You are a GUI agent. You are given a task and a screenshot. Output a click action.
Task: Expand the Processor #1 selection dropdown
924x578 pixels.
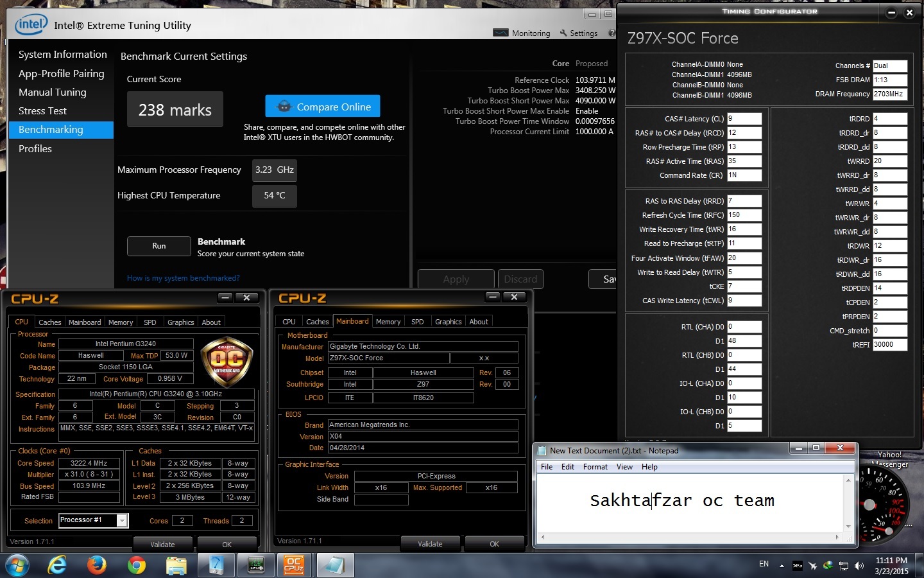[122, 521]
